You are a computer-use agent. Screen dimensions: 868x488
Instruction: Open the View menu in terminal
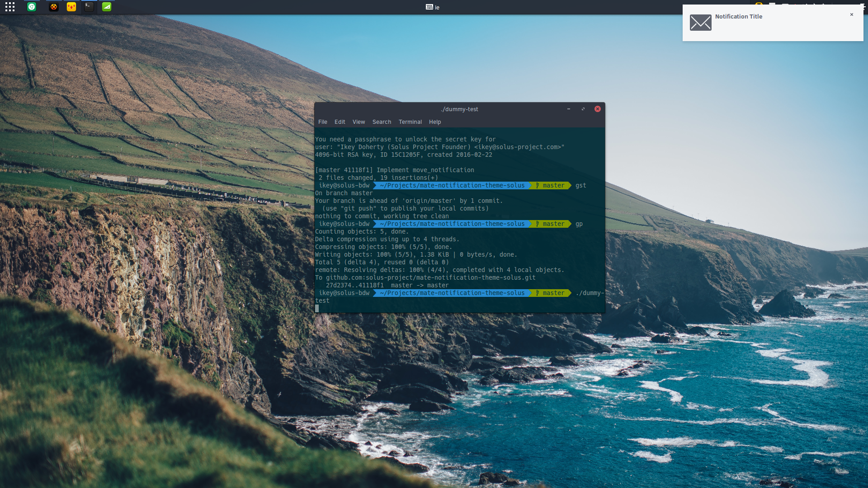(x=359, y=122)
